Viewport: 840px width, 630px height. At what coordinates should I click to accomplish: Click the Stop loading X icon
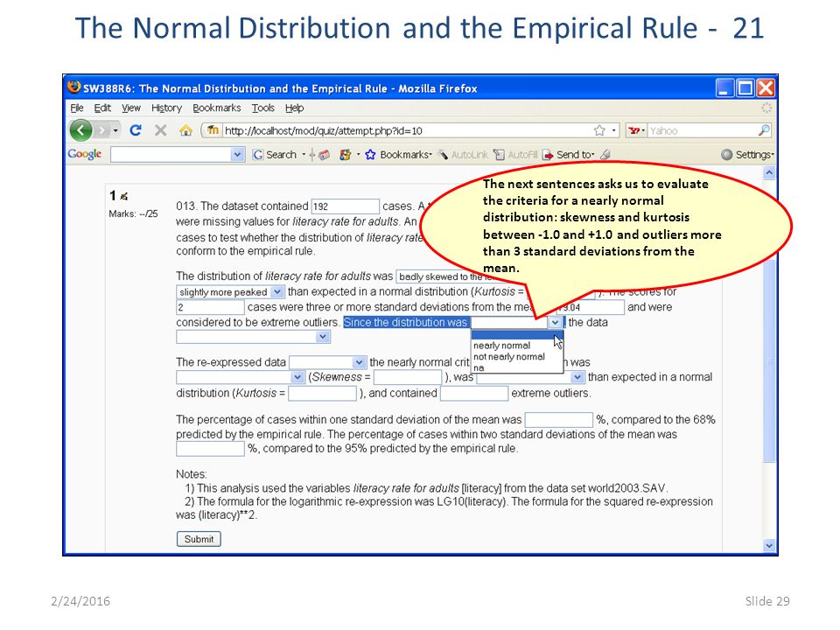[160, 130]
